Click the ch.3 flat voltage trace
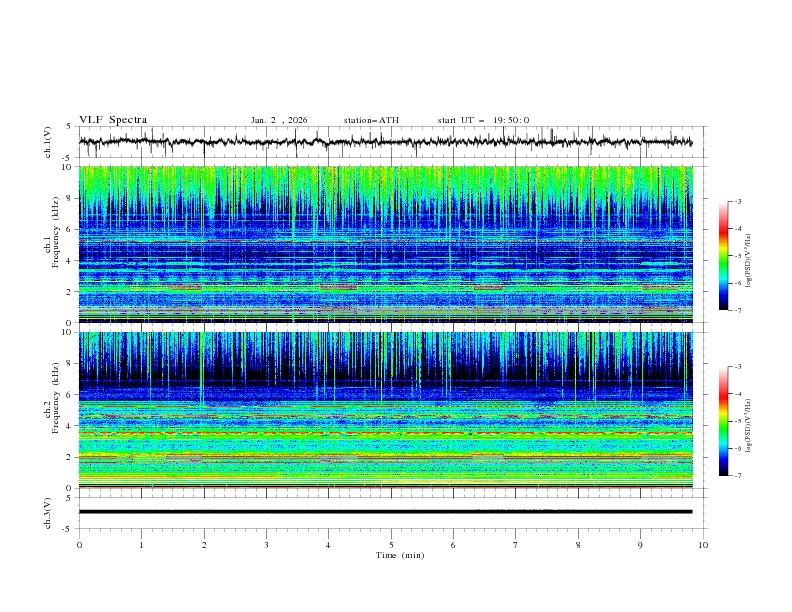The image size is (792, 612). click(385, 512)
